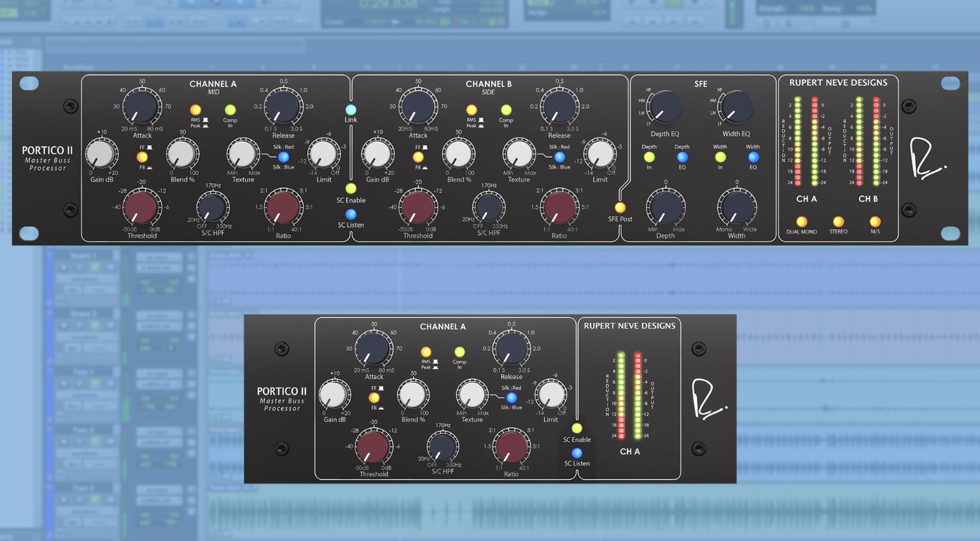Click Channel A Threshold knob
Image resolution: width=980 pixels, height=541 pixels.
(x=141, y=207)
